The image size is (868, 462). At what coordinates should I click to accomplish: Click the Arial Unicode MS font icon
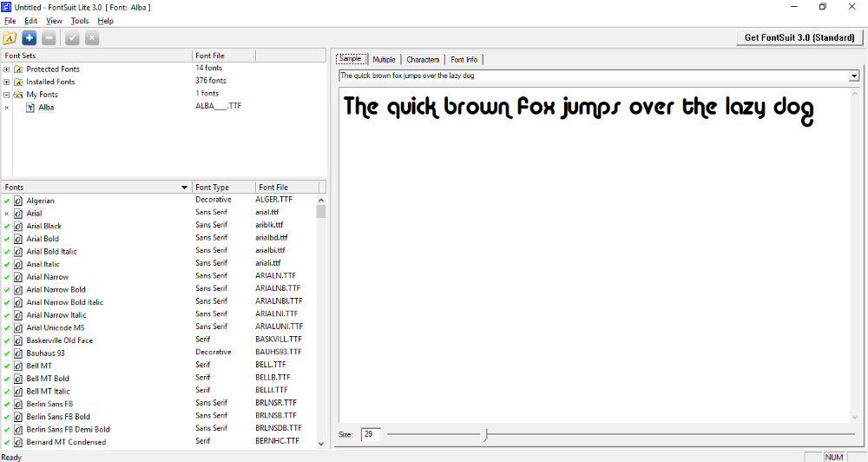pyautogui.click(x=18, y=327)
